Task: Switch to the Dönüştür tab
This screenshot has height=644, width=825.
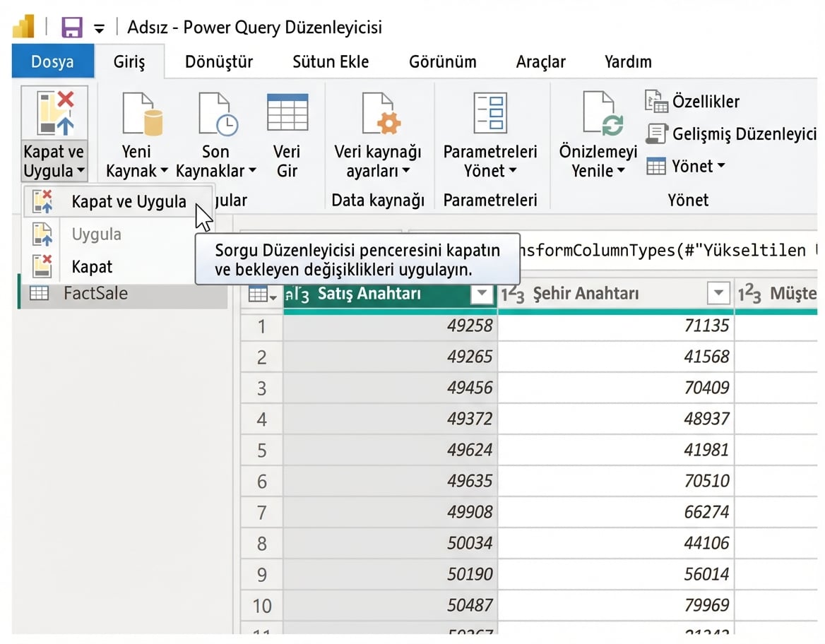Action: (219, 61)
